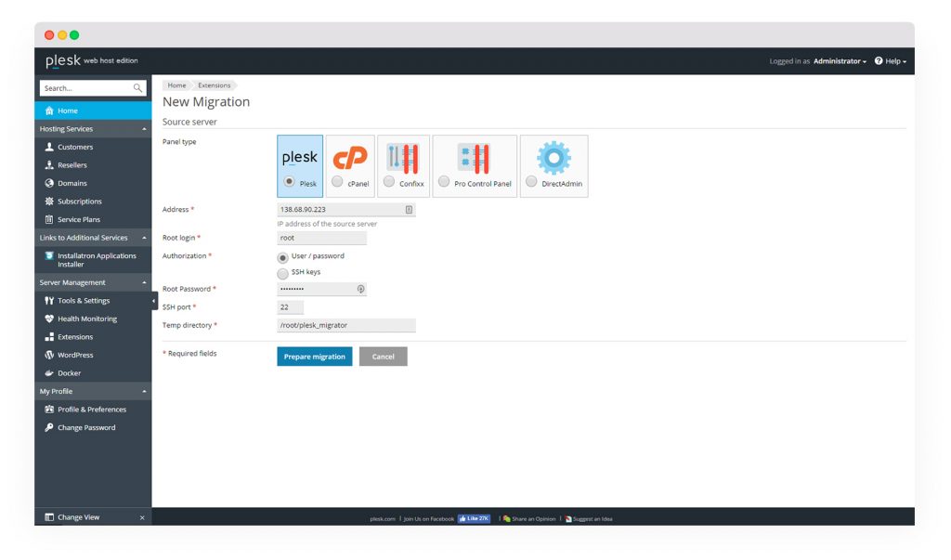Click the Plesk logo in header
Viewport: 951px width, 560px height.
coord(63,60)
